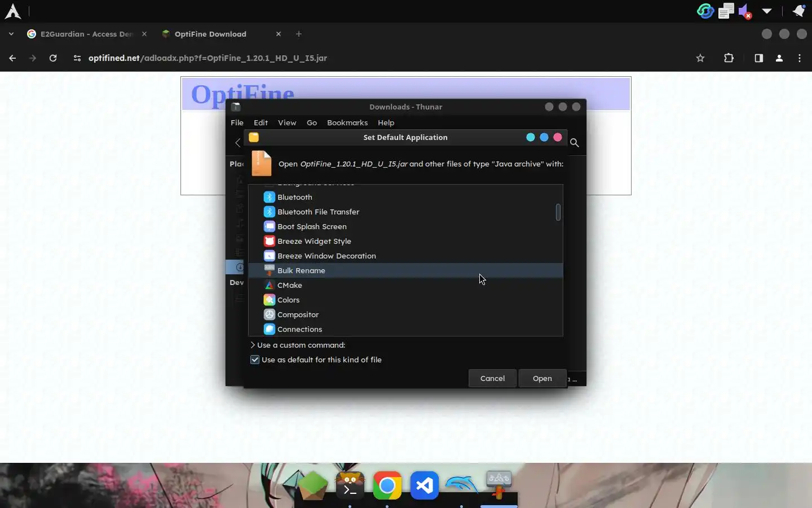Image resolution: width=812 pixels, height=508 pixels.
Task: Open a new Chrome tab
Action: point(299,34)
